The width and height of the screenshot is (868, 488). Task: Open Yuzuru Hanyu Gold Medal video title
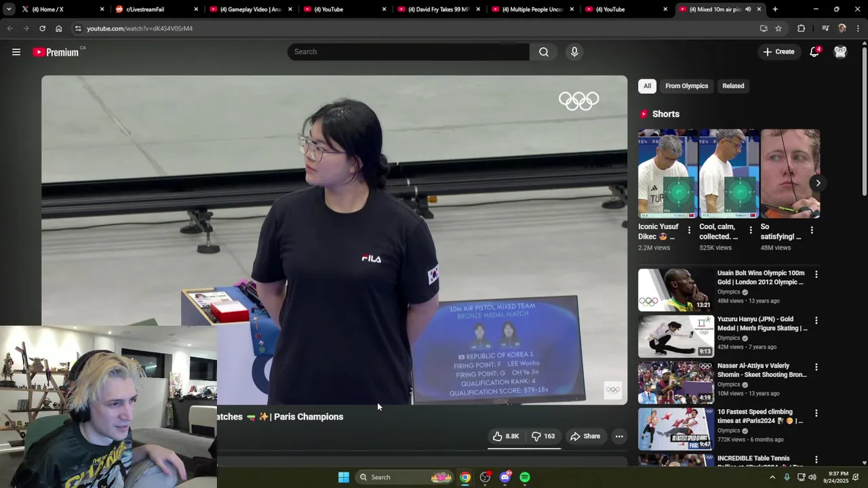(762, 324)
